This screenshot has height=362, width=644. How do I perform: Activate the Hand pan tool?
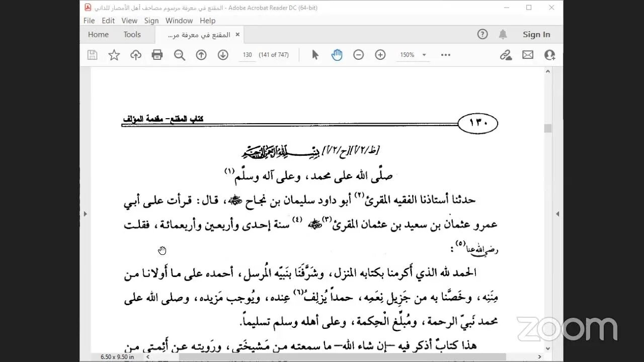pyautogui.click(x=337, y=55)
